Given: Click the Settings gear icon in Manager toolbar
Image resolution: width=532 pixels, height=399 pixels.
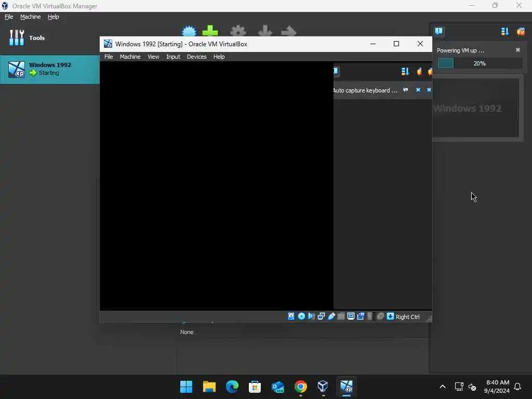Looking at the screenshot, I should click(x=238, y=31).
